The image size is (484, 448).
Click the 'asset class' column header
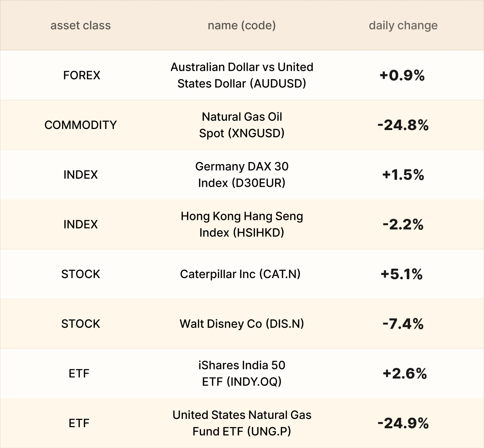pyautogui.click(x=80, y=26)
